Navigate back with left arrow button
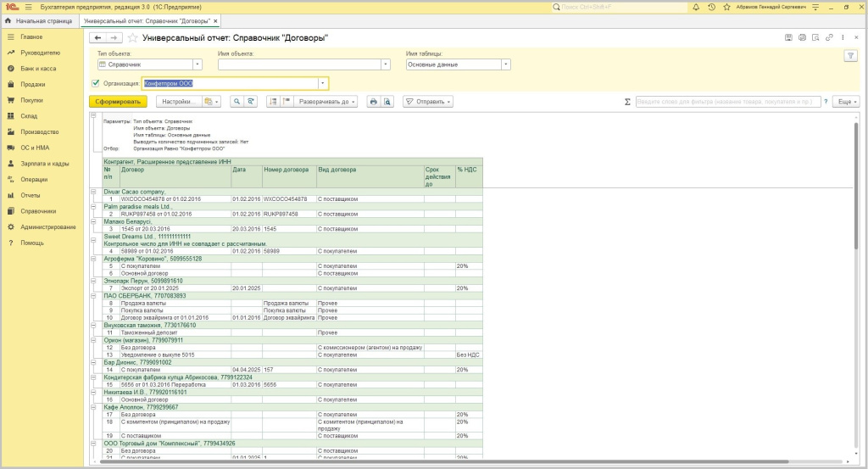 pos(97,38)
